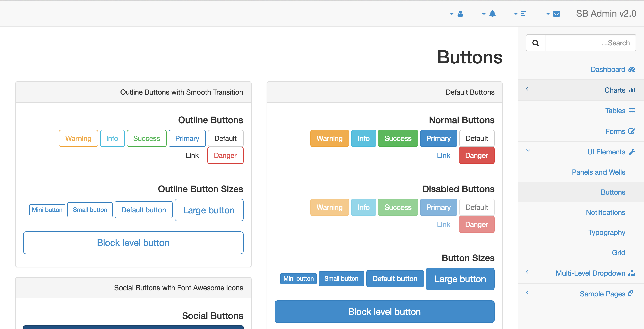Click the Link under Normal Buttons
This screenshot has width=644, height=329.
(x=443, y=156)
